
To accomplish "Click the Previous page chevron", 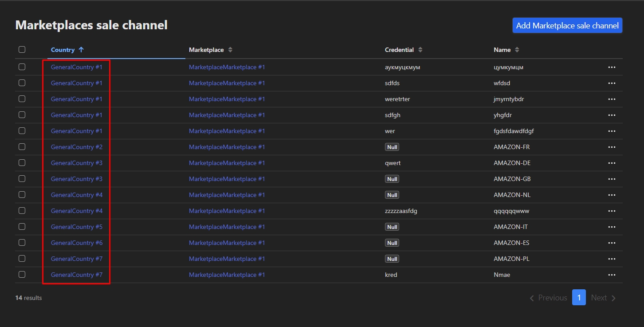I will pos(531,298).
